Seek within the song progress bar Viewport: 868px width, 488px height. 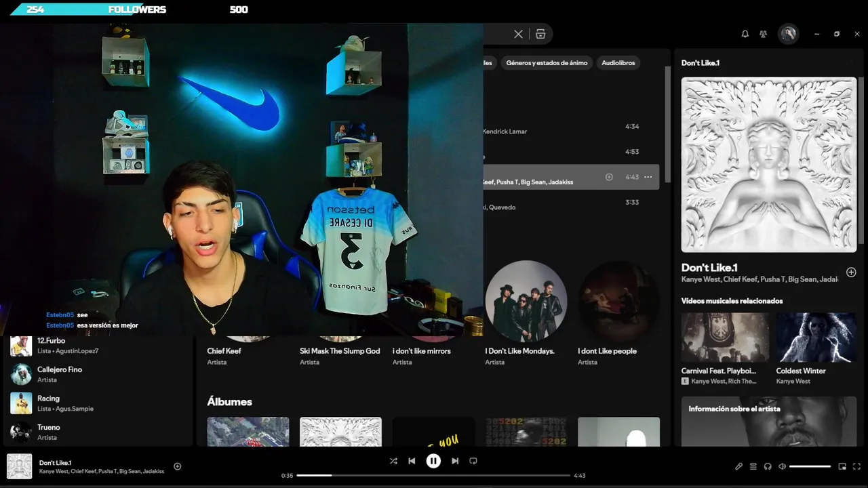[433, 475]
